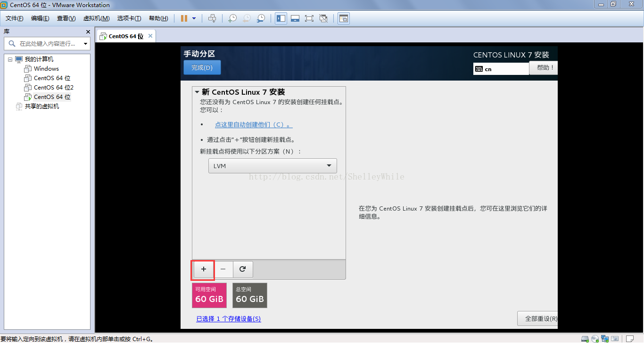Screen dimensions: 644x343
Task: Open the 编辑(E) menu
Action: [40, 18]
